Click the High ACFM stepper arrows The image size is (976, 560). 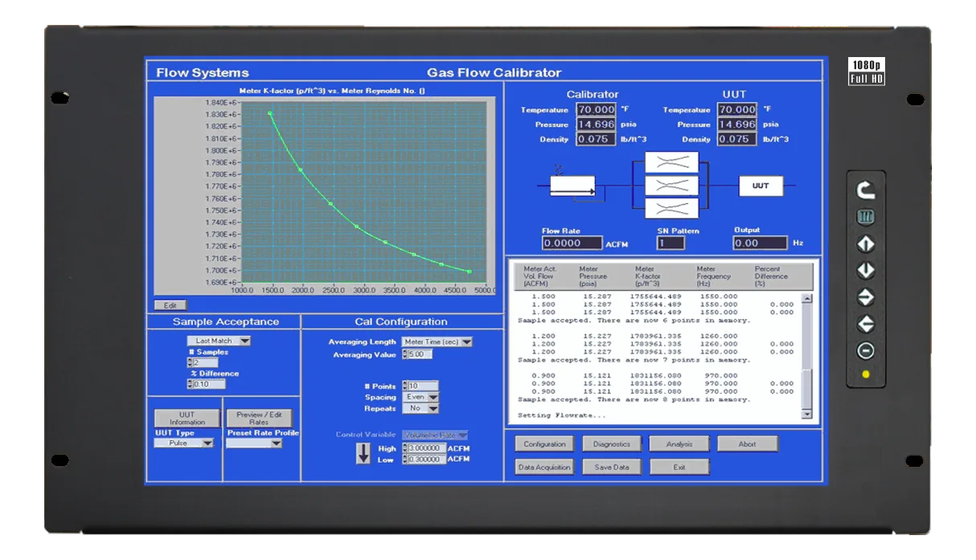pyautogui.click(x=404, y=448)
